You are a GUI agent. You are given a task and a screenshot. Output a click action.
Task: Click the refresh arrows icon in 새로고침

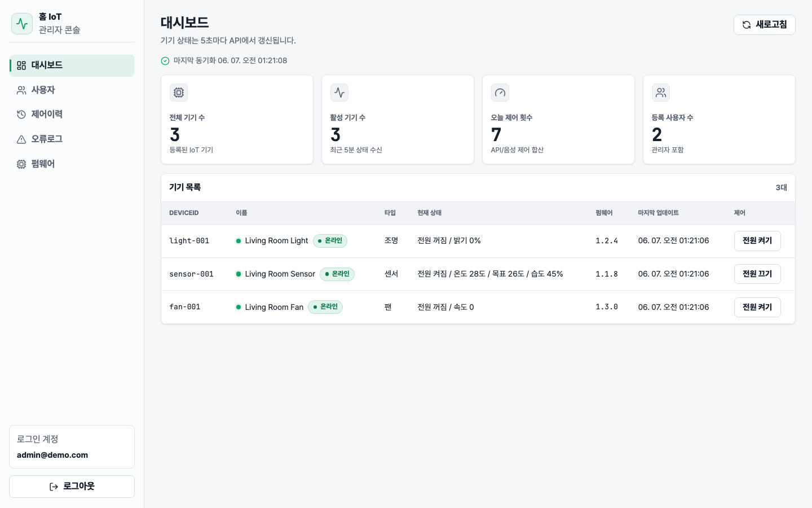(747, 25)
